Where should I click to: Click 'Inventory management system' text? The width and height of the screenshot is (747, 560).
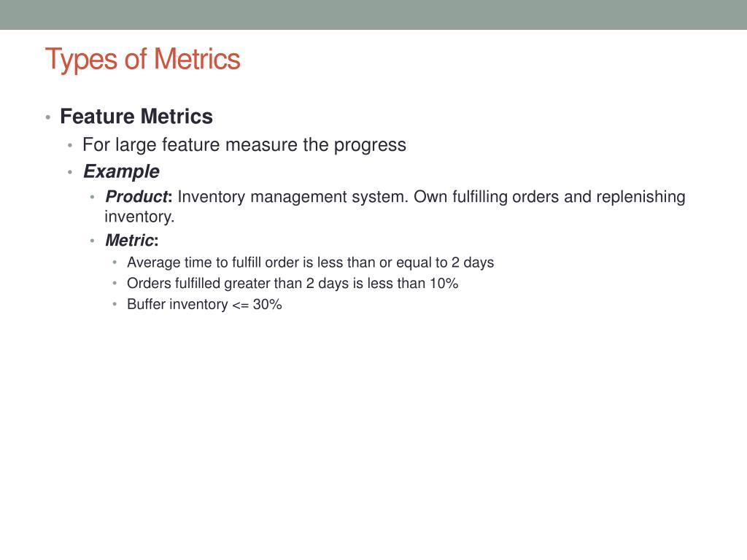[293, 197]
